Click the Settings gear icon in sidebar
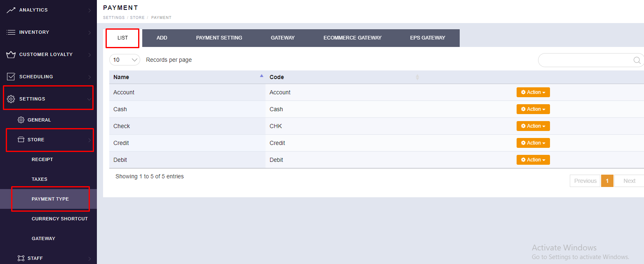Screen dimensions: 644x264 tap(11, 99)
